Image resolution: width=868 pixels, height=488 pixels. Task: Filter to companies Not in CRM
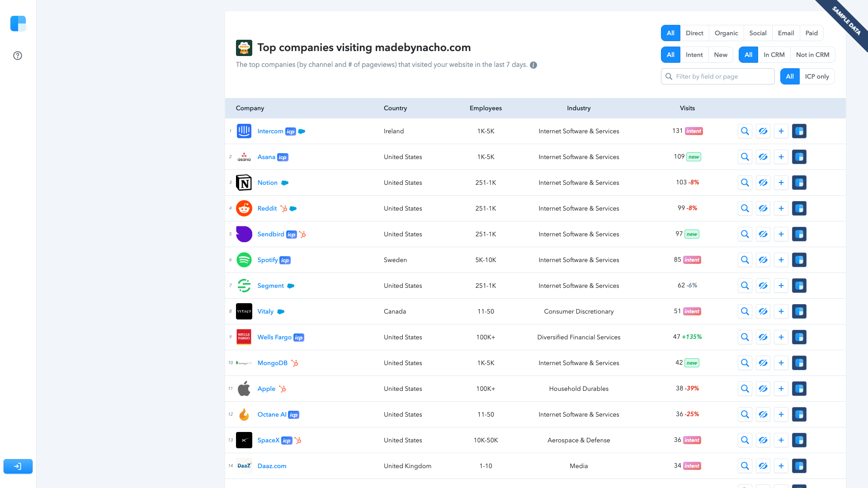click(x=812, y=55)
